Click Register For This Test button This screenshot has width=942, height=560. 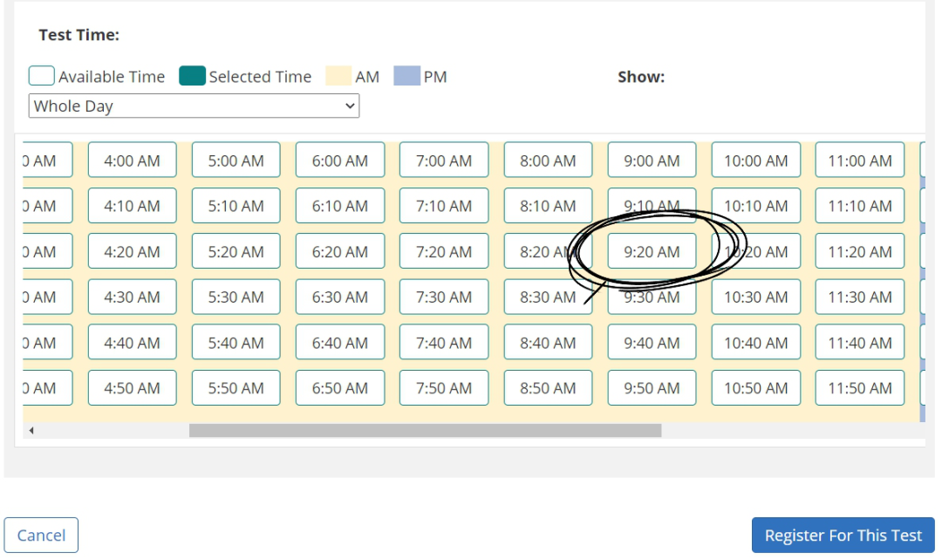tap(843, 535)
